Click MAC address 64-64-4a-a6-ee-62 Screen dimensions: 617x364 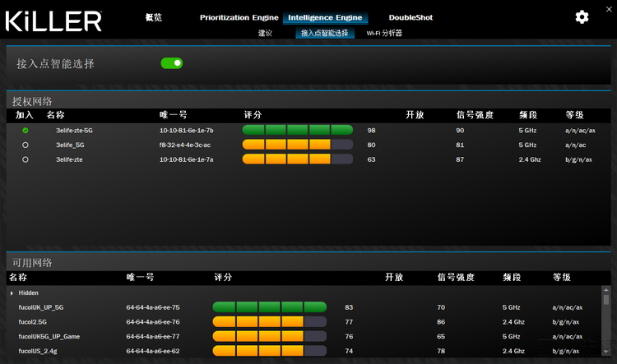pyautogui.click(x=153, y=351)
